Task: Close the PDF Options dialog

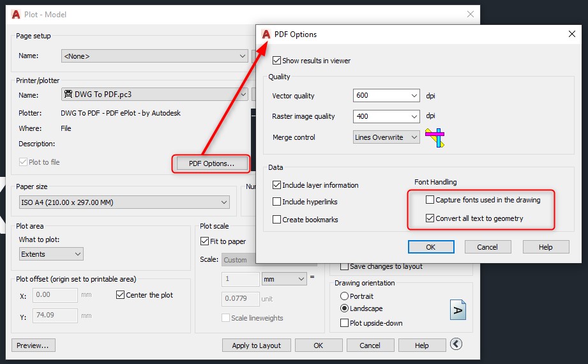Action: pyautogui.click(x=572, y=34)
